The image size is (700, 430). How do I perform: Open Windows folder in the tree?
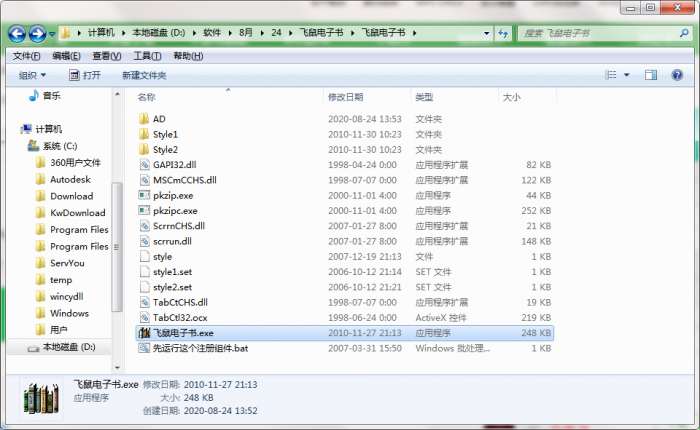click(69, 313)
